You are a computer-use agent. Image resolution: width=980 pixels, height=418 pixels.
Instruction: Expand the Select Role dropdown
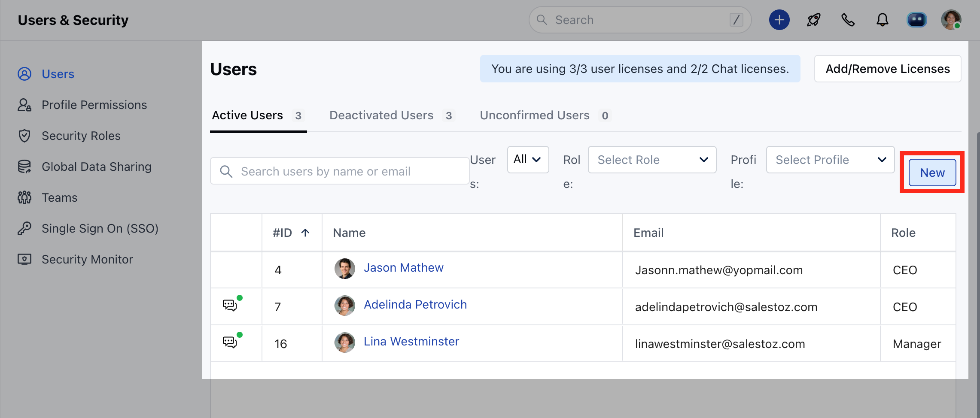[x=652, y=160]
